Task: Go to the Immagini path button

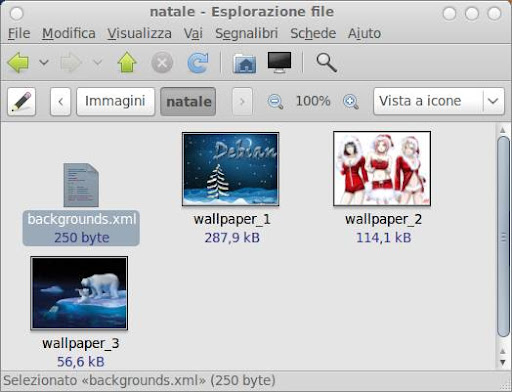Action: point(115,101)
